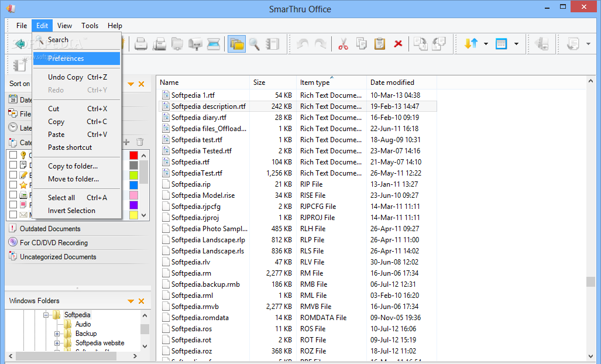The image size is (601, 364).
Task: Click the file list vertical scrollbar thumb
Action: pos(590,281)
